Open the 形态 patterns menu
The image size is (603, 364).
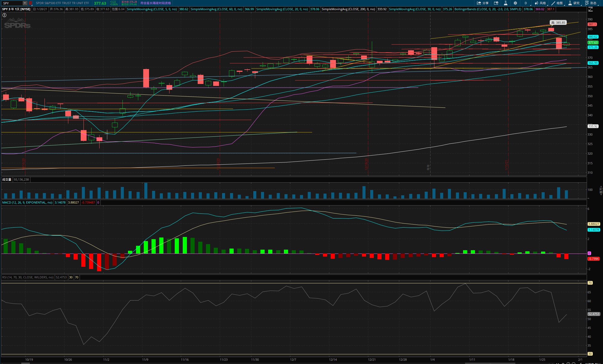pos(591,3)
